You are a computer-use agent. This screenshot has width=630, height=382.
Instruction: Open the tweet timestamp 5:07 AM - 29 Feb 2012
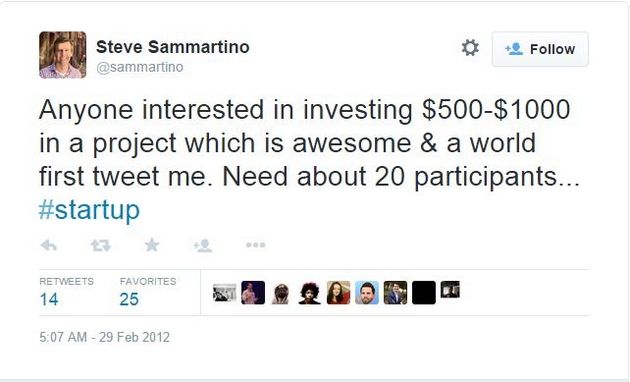click(x=104, y=337)
